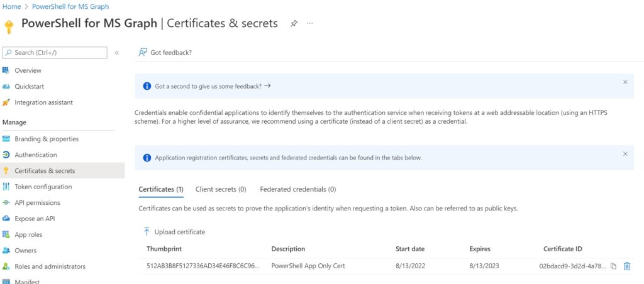The width and height of the screenshot is (644, 284).
Task: Open the Federated credentials (0) tab
Action: [297, 189]
